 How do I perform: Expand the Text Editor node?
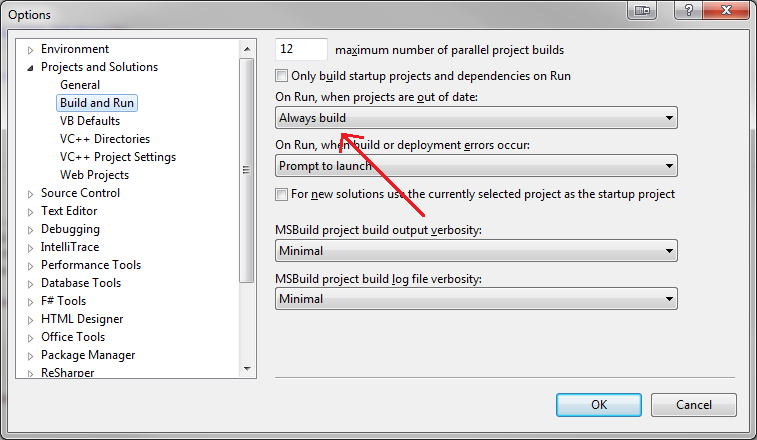tap(30, 211)
